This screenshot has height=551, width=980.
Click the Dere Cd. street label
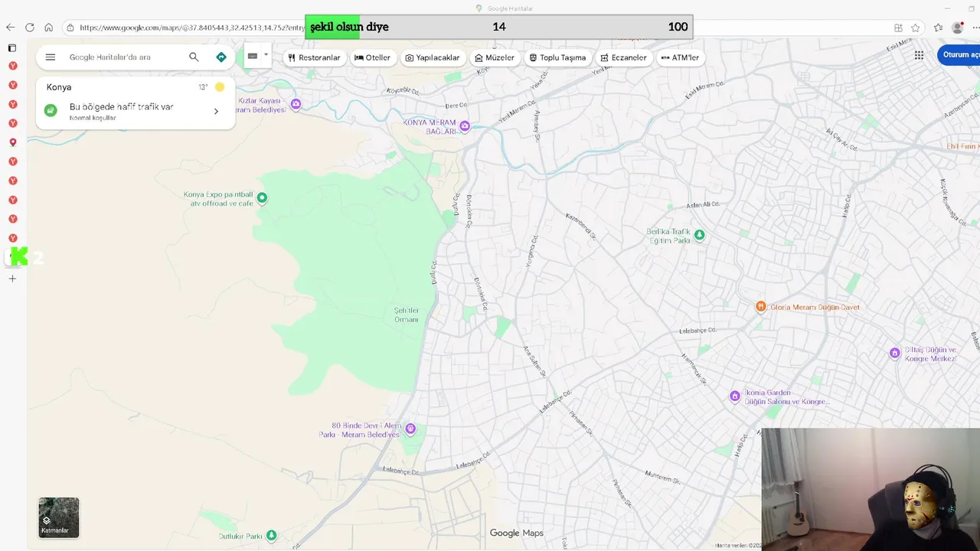pos(456,106)
